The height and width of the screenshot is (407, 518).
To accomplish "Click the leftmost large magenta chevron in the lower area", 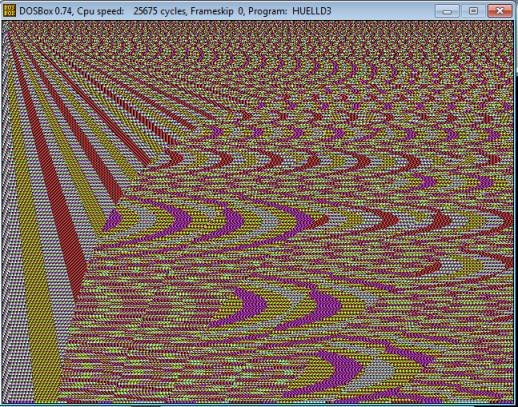I will point(247,305).
